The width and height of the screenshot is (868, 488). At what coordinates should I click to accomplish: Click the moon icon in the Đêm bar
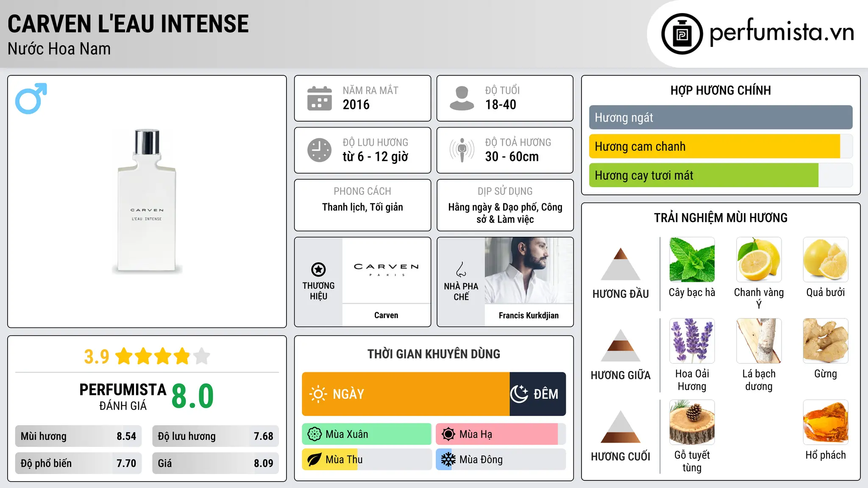click(519, 394)
